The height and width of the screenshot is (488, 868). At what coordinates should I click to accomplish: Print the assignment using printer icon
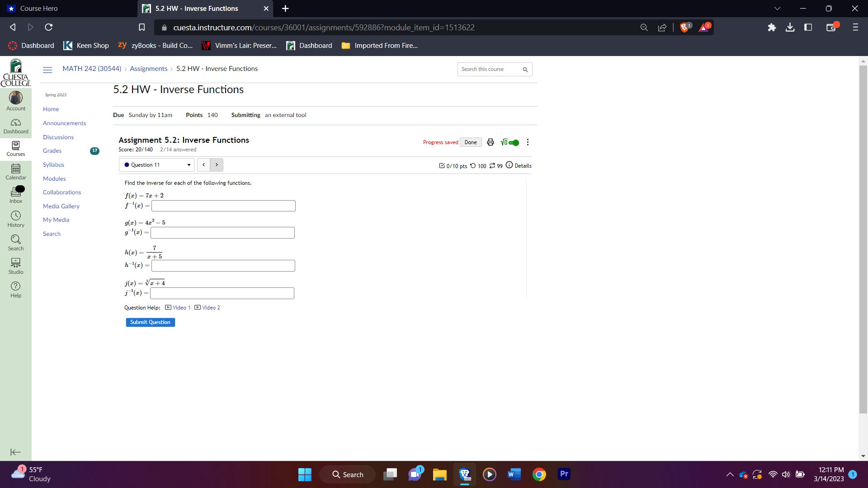(490, 142)
